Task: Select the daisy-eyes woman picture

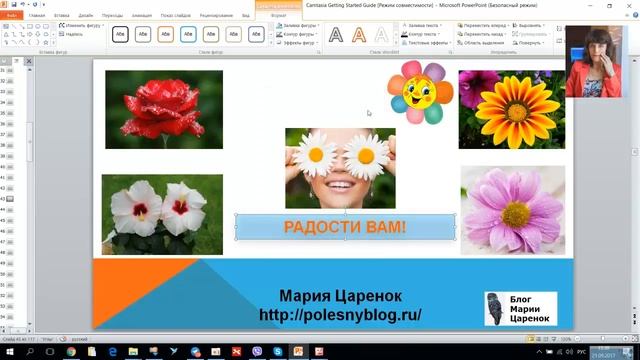Action: 340,168
